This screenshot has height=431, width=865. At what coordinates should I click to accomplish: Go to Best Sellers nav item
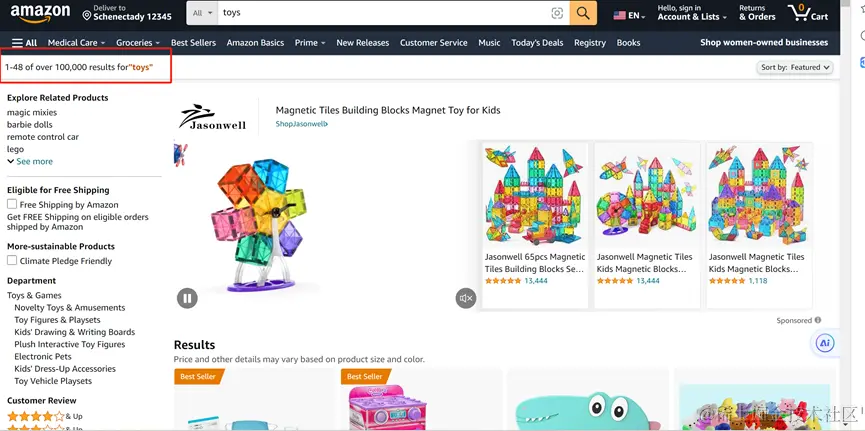pos(193,43)
